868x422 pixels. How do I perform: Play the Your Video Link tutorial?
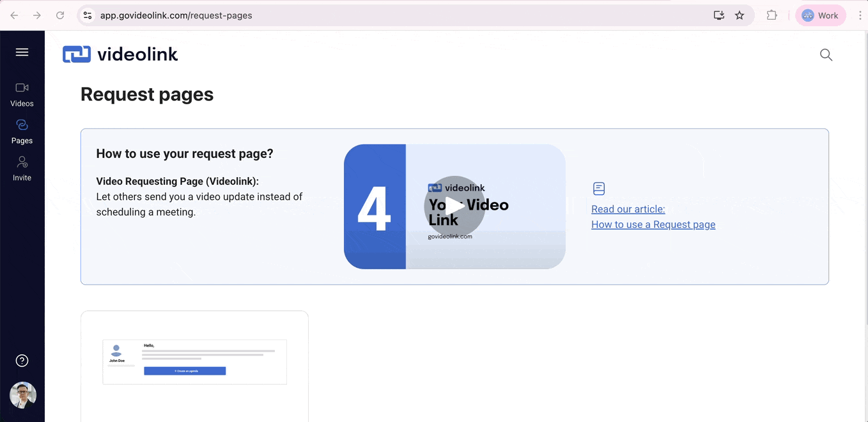click(454, 207)
